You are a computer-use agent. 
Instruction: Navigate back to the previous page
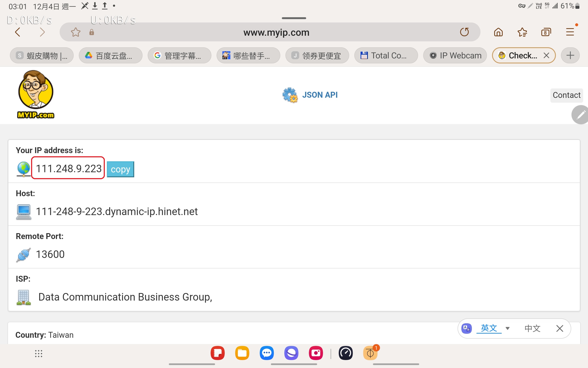tap(17, 32)
